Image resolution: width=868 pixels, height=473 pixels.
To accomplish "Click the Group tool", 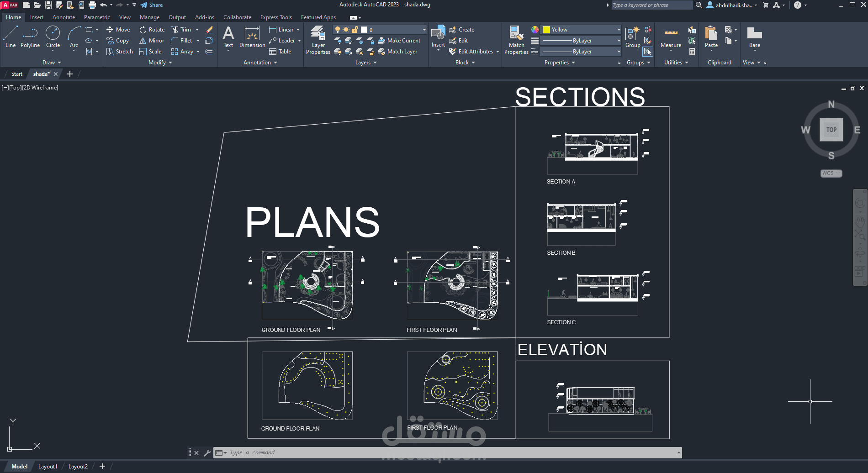I will pyautogui.click(x=633, y=37).
